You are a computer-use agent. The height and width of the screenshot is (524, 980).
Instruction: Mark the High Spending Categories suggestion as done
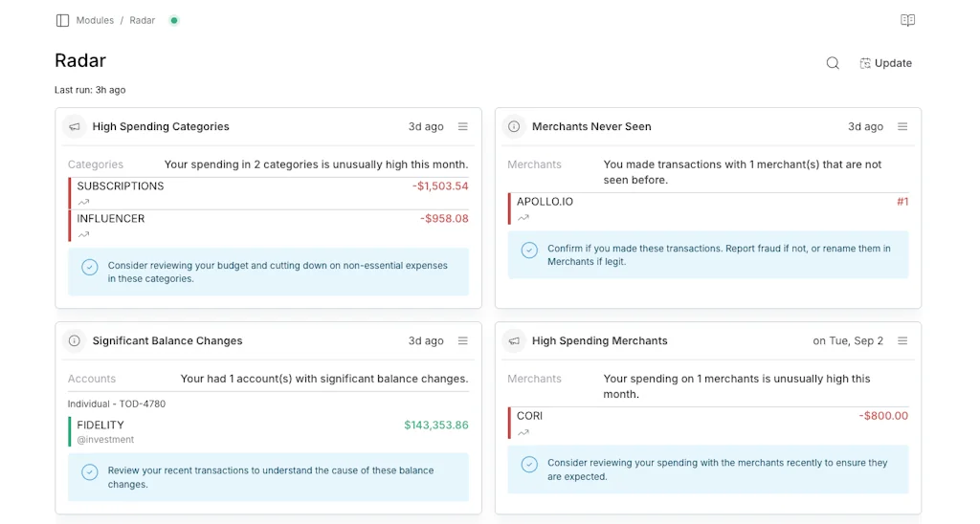coord(89,268)
